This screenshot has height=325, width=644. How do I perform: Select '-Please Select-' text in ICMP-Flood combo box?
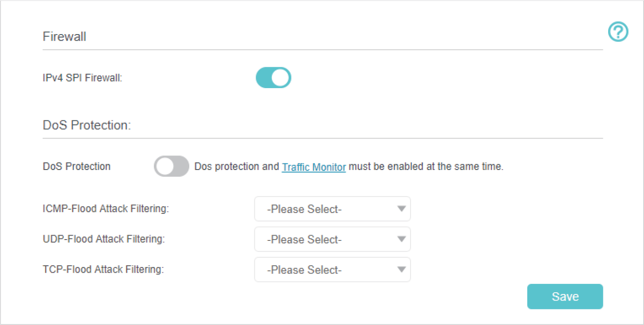point(304,209)
